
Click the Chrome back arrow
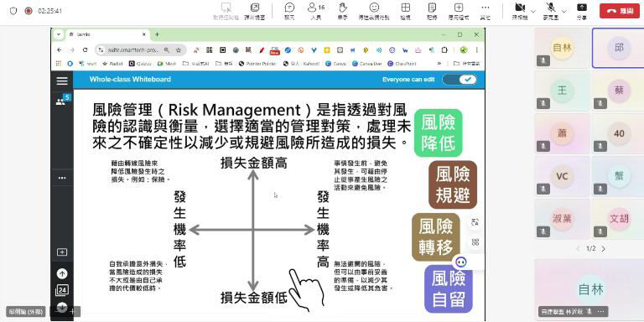point(60,50)
